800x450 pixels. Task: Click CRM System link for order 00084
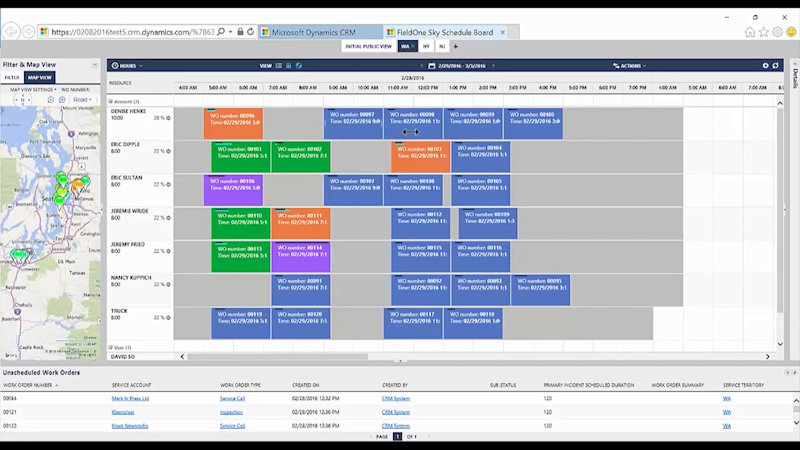coord(396,398)
